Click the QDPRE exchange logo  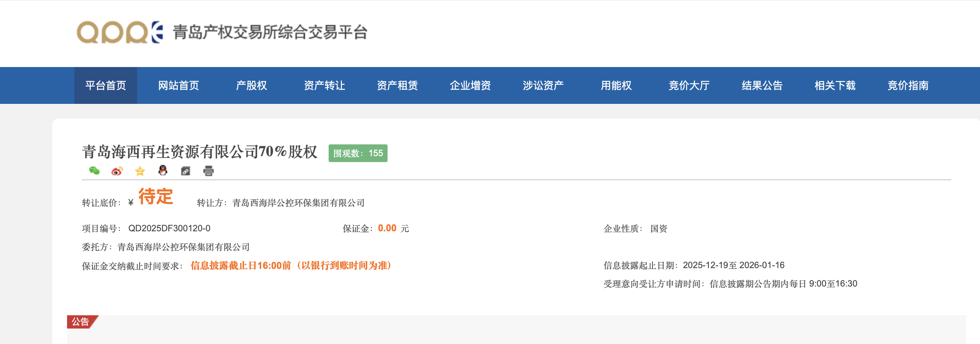click(120, 32)
